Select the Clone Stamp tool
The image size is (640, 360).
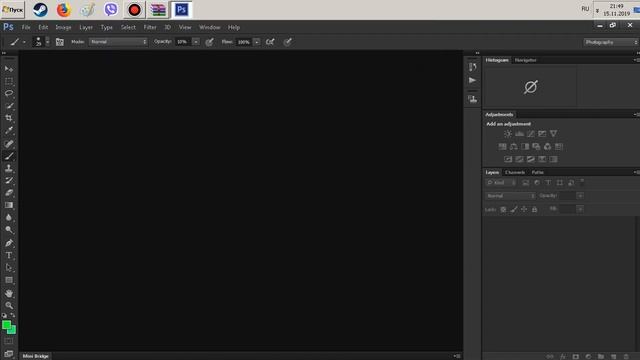point(9,168)
